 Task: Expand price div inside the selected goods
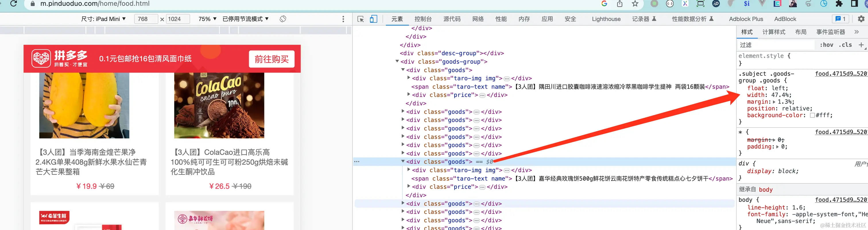click(x=408, y=186)
